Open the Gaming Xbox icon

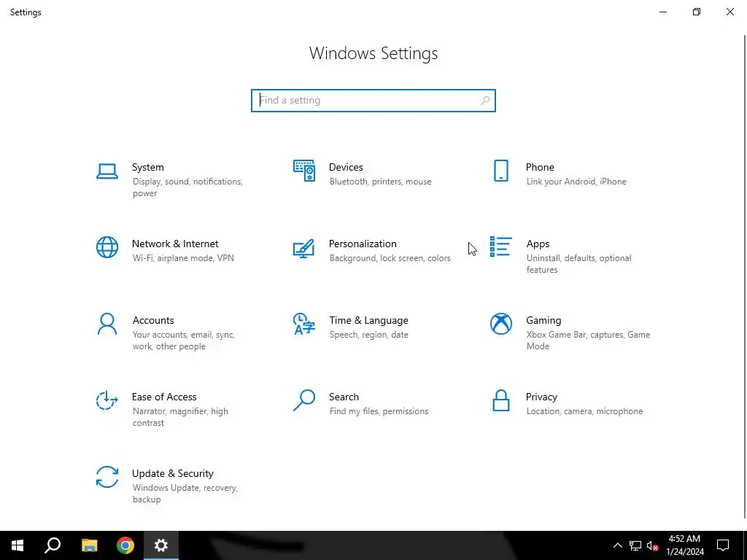click(x=500, y=324)
